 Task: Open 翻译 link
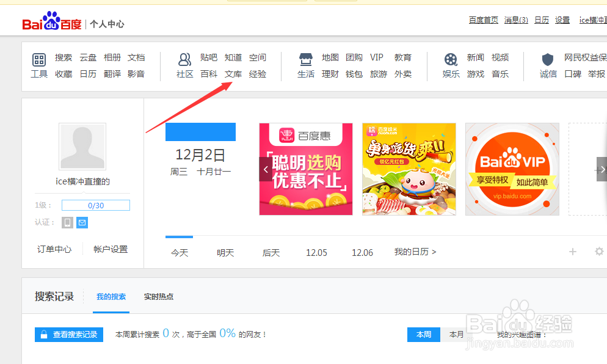[112, 74]
